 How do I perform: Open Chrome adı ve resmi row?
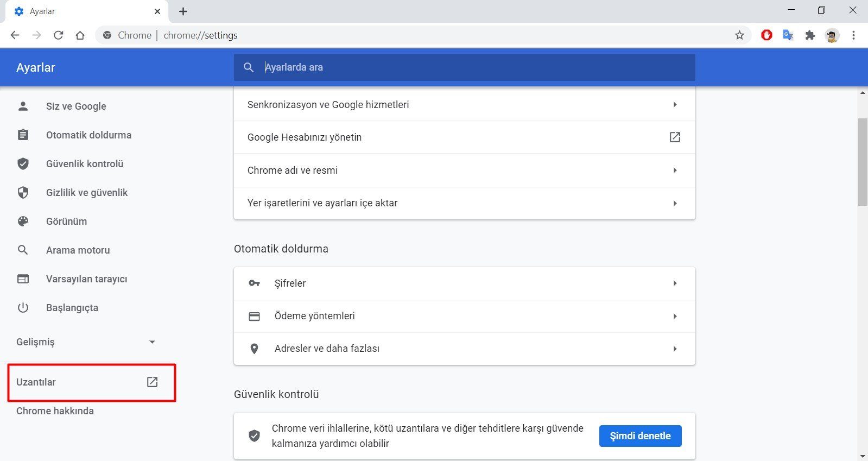click(465, 170)
